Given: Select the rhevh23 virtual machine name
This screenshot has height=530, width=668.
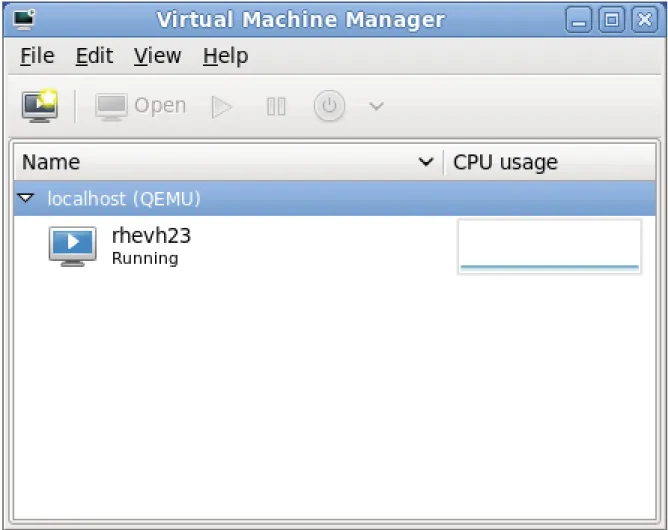Looking at the screenshot, I should 151,236.
